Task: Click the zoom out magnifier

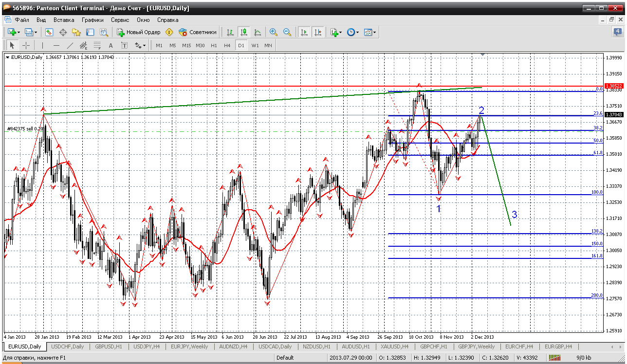Action: (287, 32)
